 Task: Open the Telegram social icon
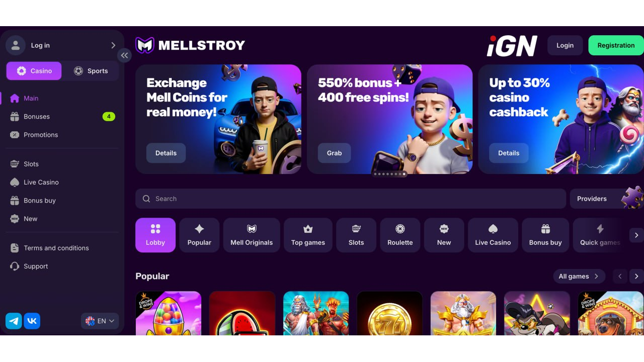click(x=14, y=321)
